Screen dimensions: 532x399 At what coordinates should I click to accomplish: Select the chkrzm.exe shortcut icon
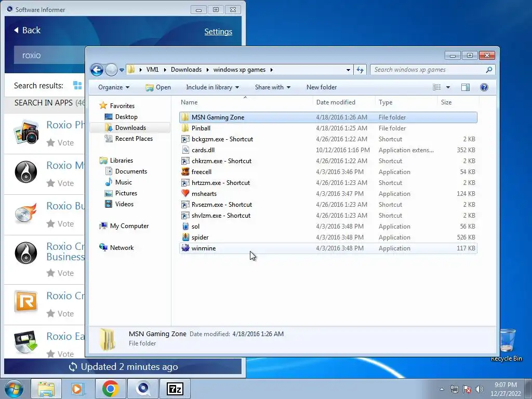[x=185, y=161]
